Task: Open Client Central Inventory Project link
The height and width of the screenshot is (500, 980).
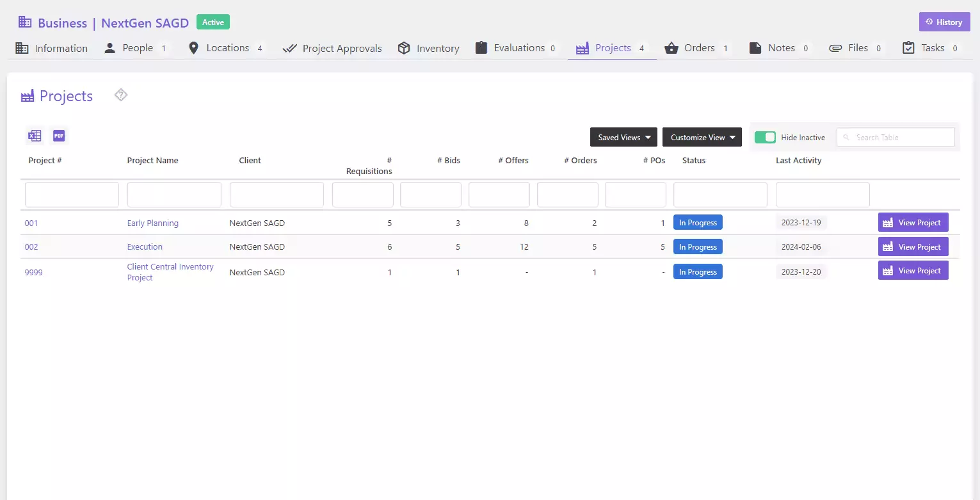Action: (170, 272)
